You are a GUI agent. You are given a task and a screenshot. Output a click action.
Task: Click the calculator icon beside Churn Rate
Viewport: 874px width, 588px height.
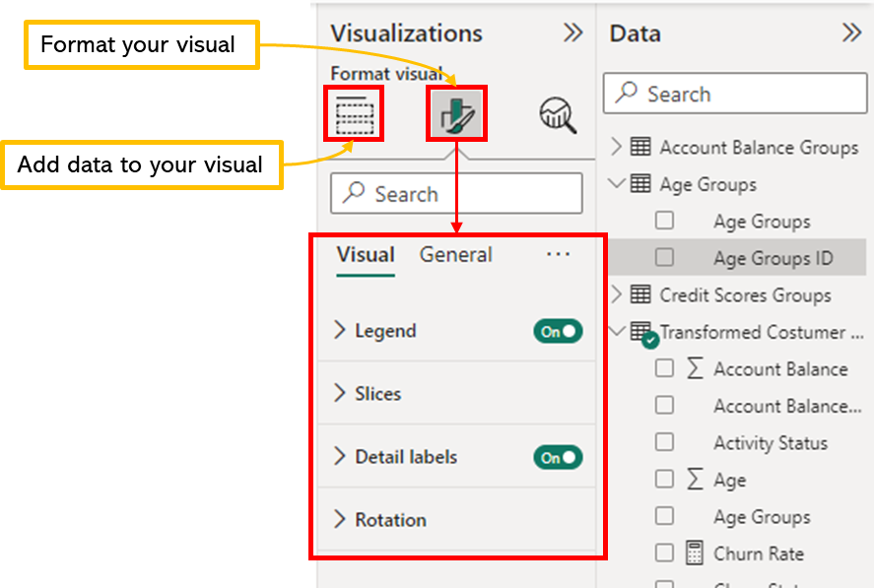pos(697,554)
